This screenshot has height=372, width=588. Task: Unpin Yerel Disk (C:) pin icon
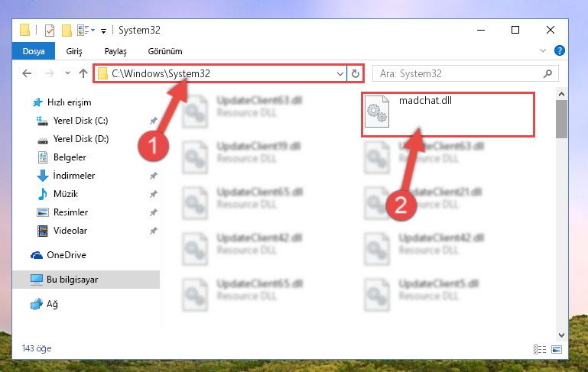(154, 121)
